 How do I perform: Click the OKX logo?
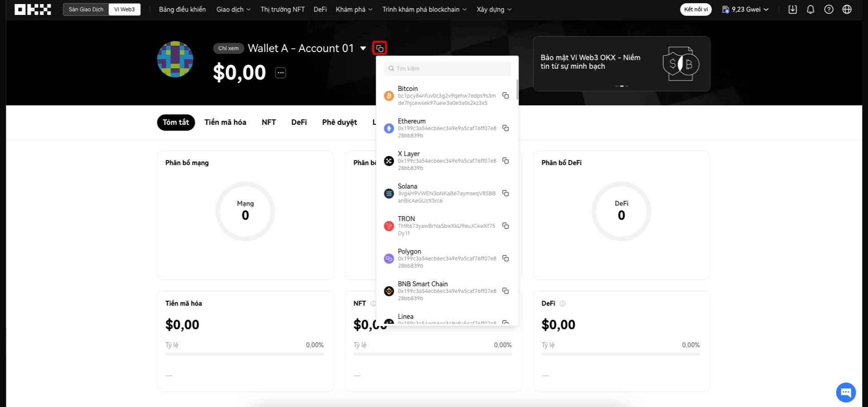click(33, 9)
